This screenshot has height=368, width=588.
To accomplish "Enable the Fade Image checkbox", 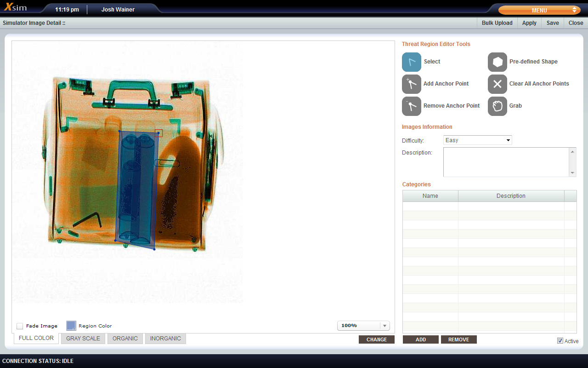I will coord(20,326).
